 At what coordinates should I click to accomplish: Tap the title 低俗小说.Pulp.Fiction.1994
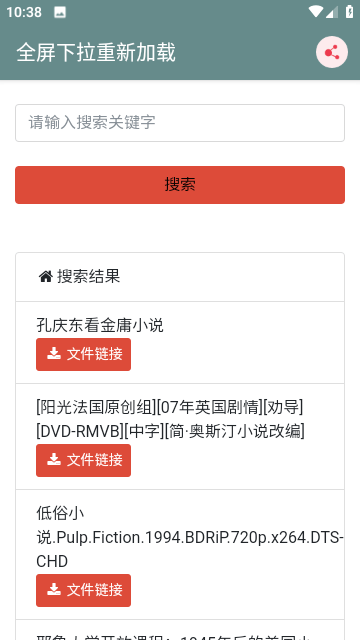(189, 537)
